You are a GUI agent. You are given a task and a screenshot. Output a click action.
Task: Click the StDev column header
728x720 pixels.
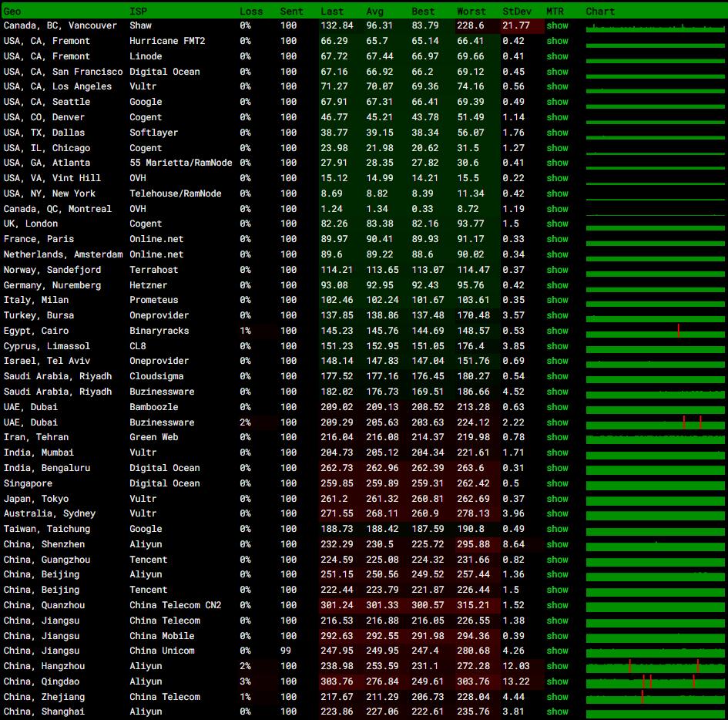tap(517, 11)
